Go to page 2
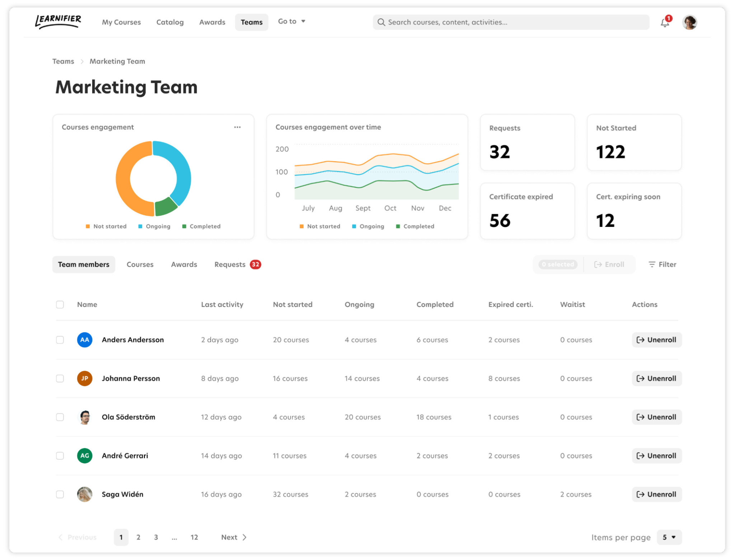735x560 pixels. pyautogui.click(x=138, y=537)
